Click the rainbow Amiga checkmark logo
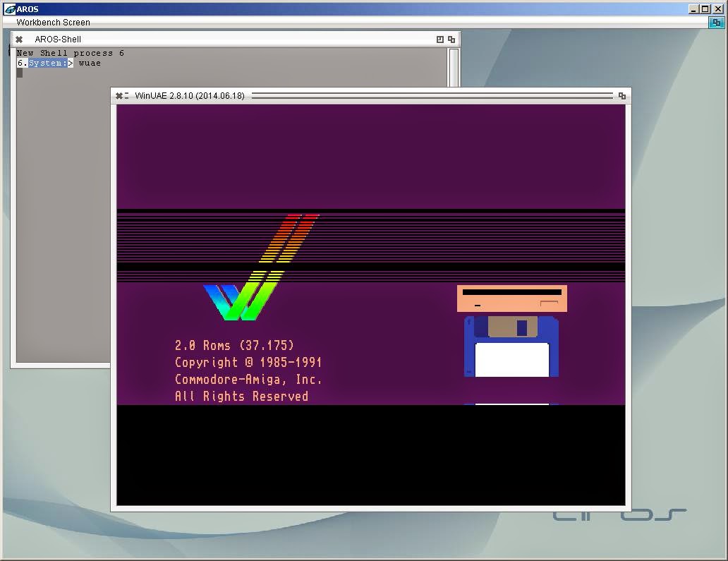Screen dimensions: 728x561 coord(261,267)
